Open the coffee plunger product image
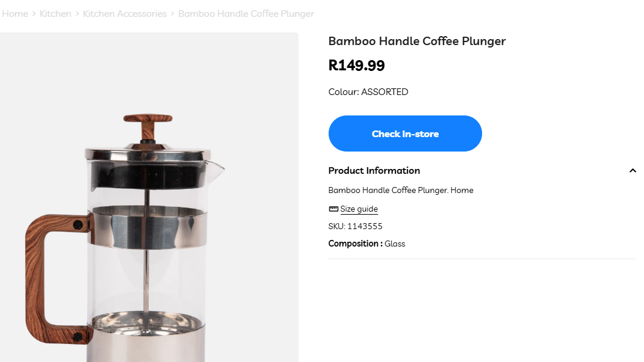644x362 pixels. [x=149, y=197]
